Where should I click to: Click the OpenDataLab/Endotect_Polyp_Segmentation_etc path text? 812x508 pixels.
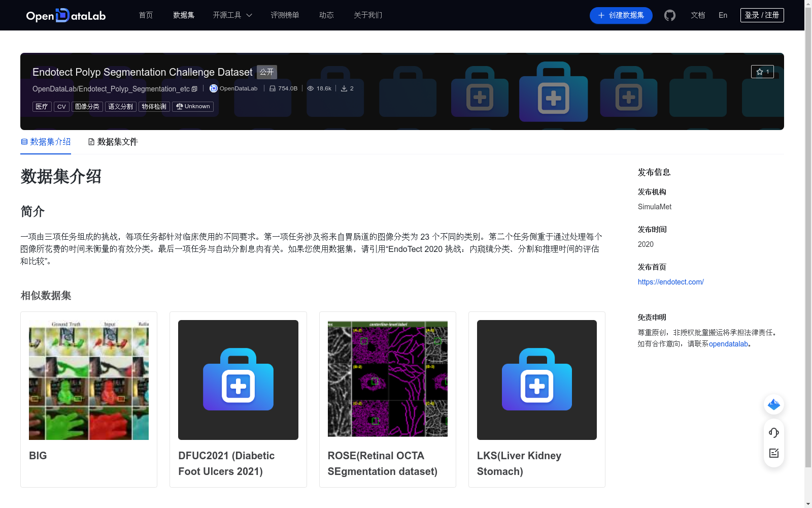click(x=111, y=89)
